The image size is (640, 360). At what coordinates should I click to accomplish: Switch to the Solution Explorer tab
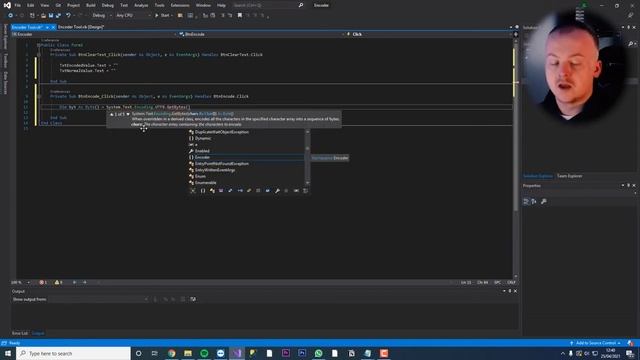[538, 176]
